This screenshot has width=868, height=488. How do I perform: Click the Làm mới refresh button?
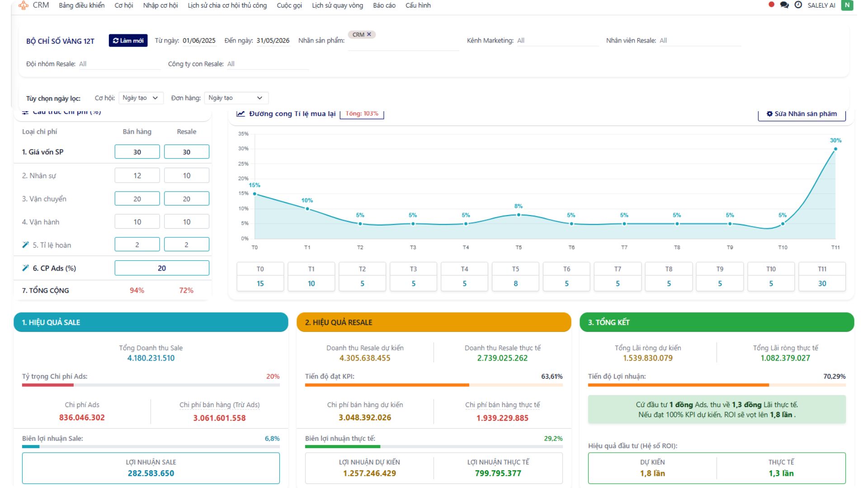(128, 41)
